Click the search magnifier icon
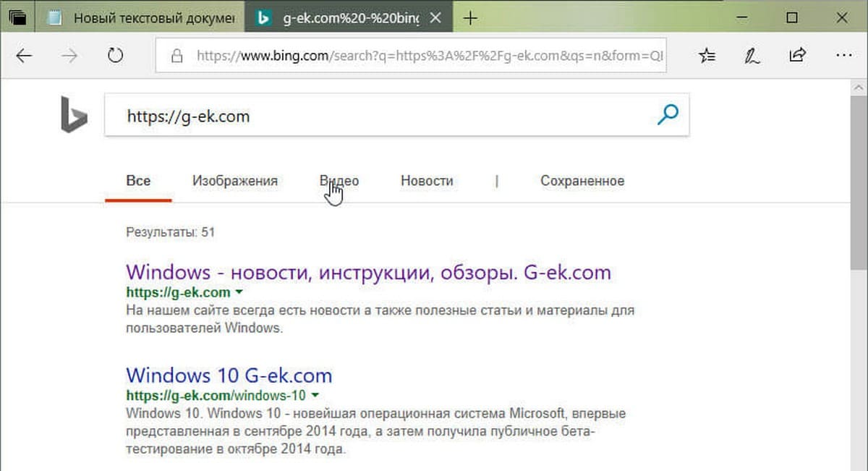This screenshot has width=868, height=471. click(x=667, y=114)
